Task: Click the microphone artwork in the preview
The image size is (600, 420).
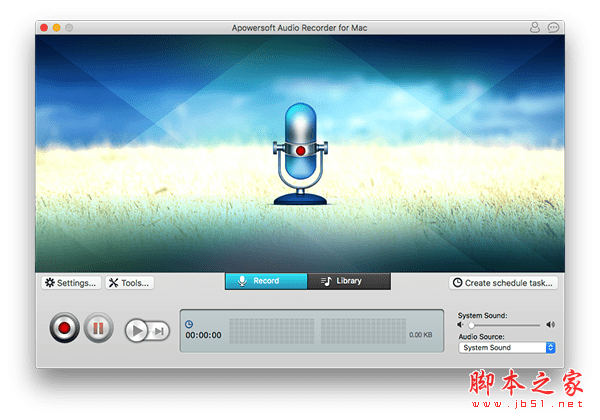Action: click(300, 154)
